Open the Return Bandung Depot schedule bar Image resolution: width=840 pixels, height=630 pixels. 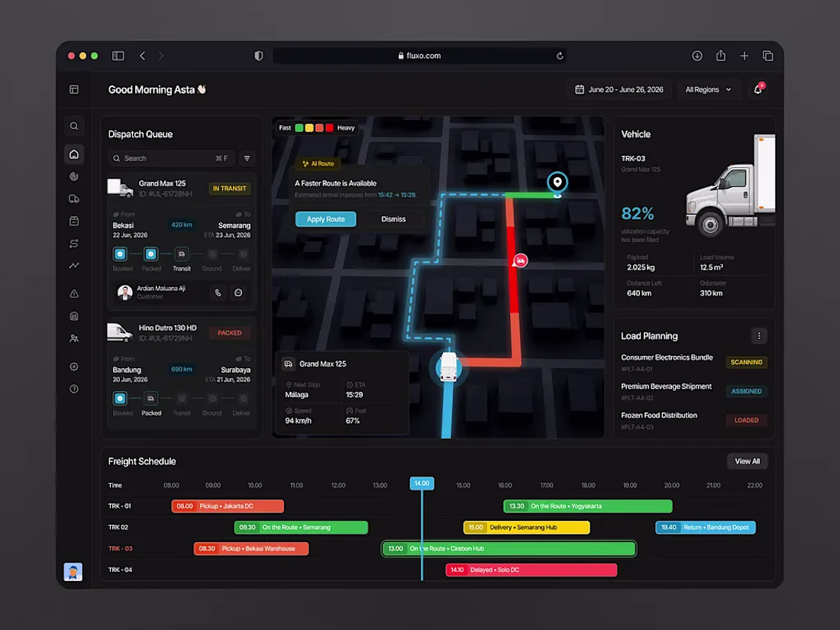point(706,528)
